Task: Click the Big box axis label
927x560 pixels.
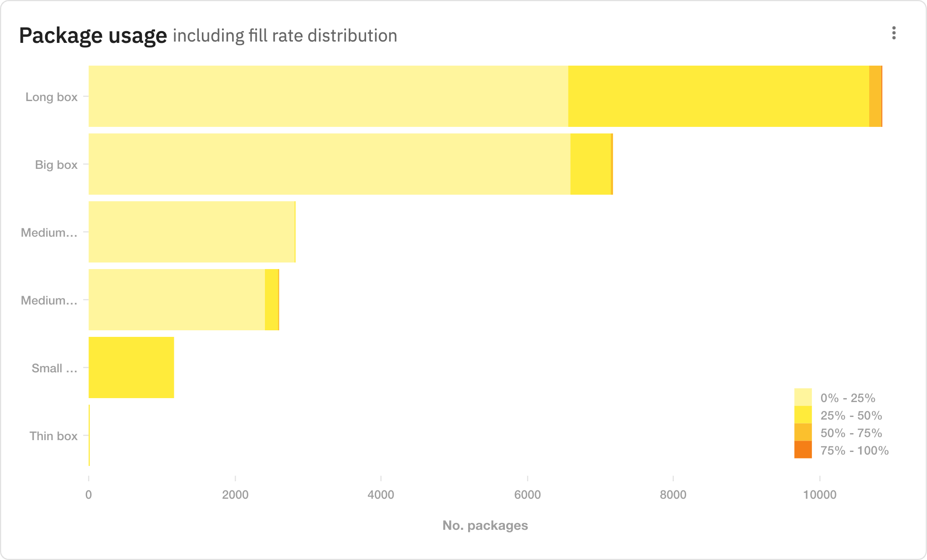Action: 56,164
